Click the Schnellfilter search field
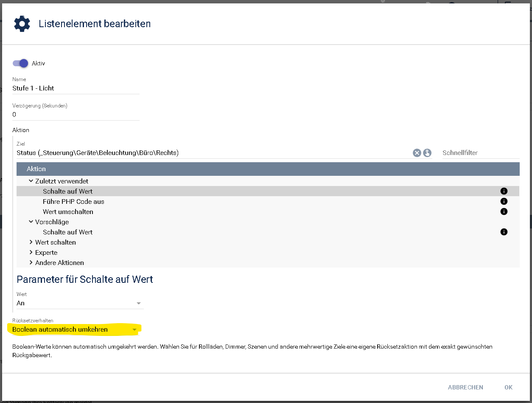Viewport: 532px width, 403px height. pos(481,153)
